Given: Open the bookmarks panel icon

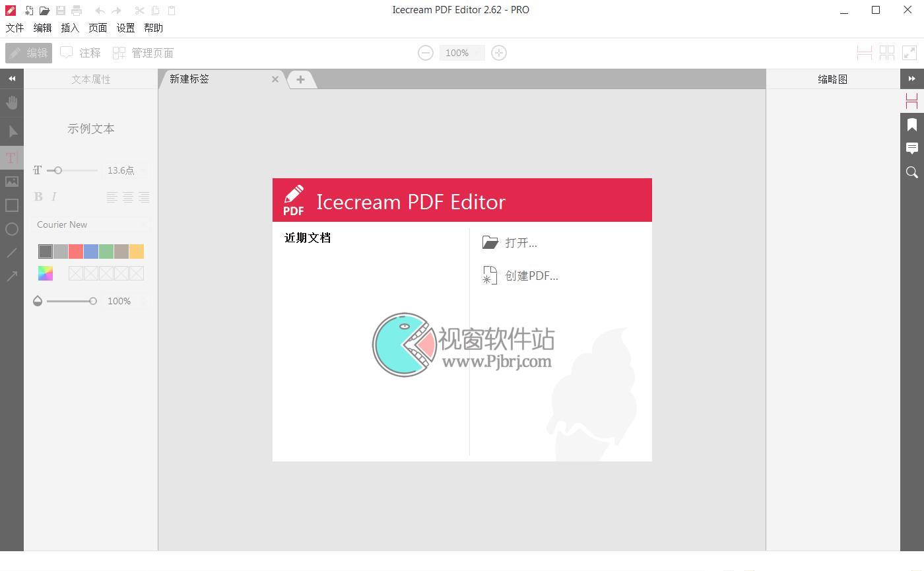Looking at the screenshot, I should point(912,125).
